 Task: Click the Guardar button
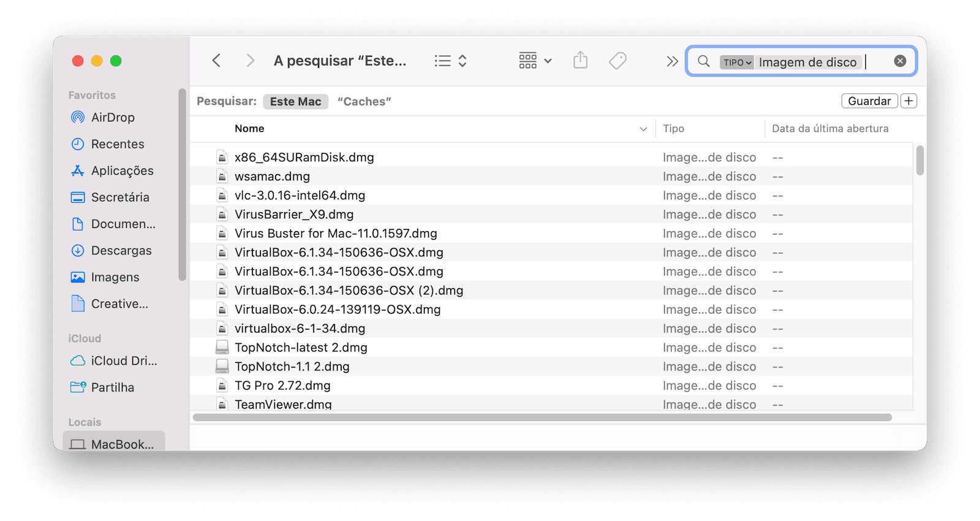(x=869, y=101)
